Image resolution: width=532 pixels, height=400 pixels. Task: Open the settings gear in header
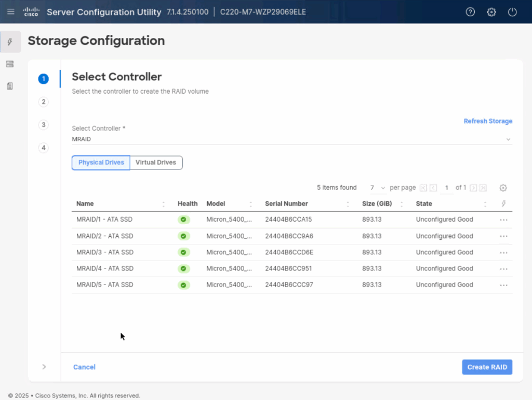[x=491, y=12]
